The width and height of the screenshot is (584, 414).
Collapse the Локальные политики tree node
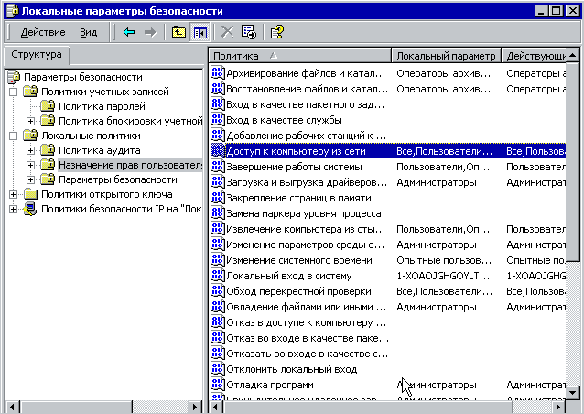click(x=13, y=136)
